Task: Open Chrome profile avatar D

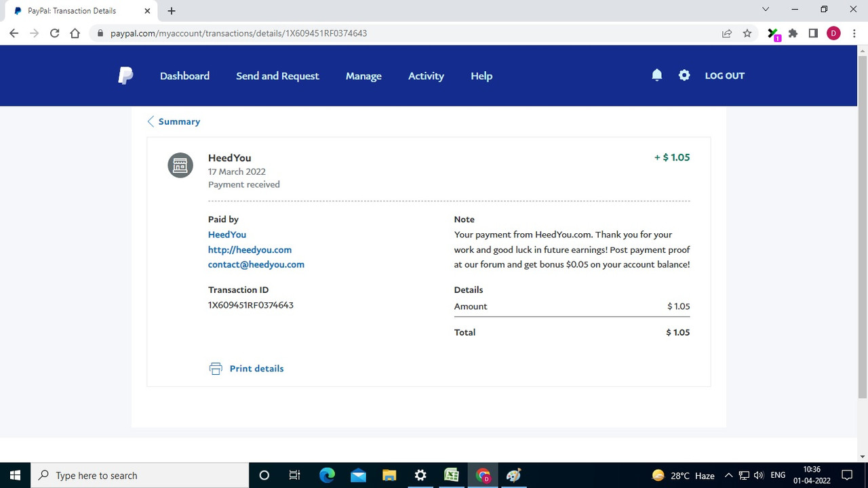Action: pos(833,33)
